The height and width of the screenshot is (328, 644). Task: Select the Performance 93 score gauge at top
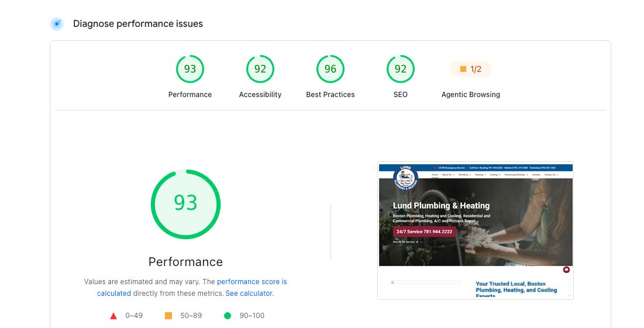tap(190, 69)
